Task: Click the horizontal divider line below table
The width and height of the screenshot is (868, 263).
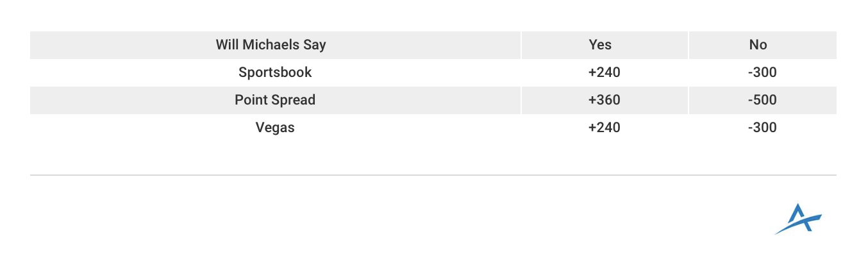Action: click(433, 174)
